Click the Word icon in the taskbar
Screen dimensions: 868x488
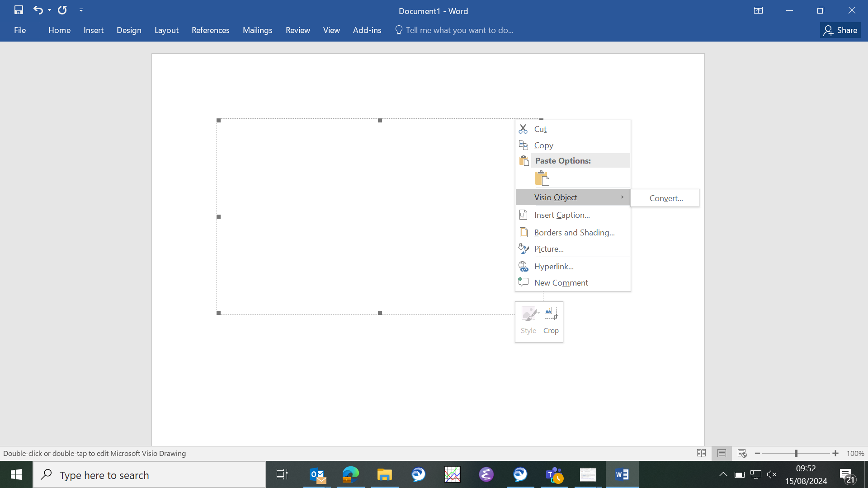[x=622, y=474]
